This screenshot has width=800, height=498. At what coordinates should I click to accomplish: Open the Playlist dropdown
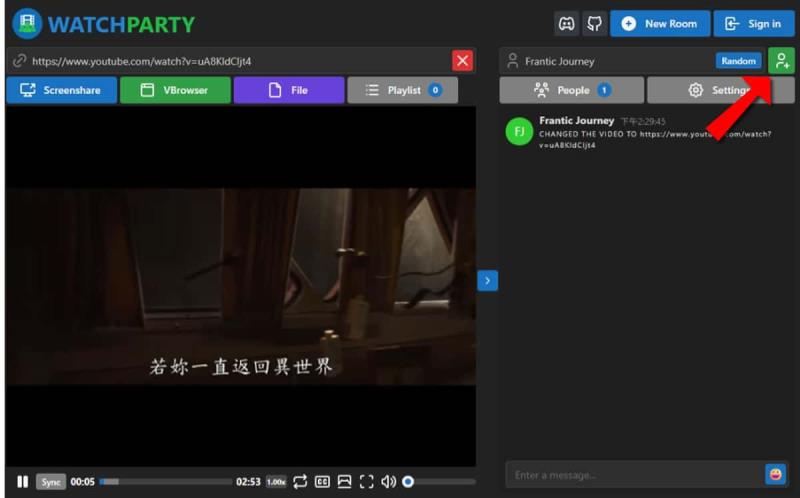403,90
